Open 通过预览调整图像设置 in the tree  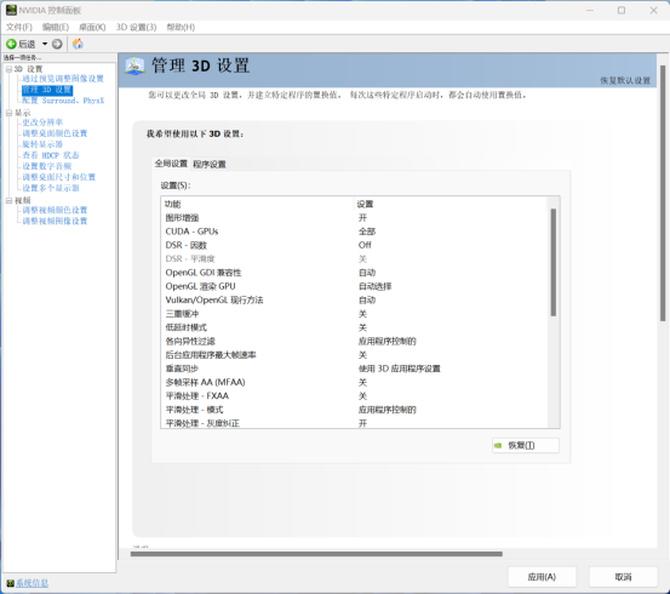coord(63,79)
